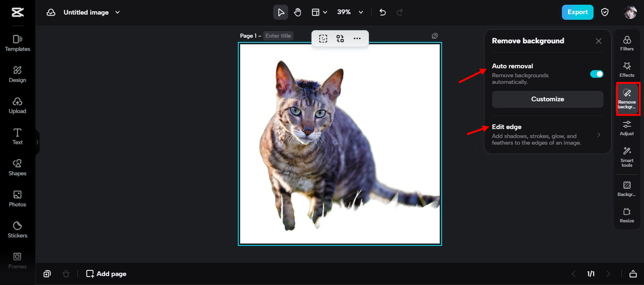Select the Text tool in sidebar

pyautogui.click(x=18, y=137)
